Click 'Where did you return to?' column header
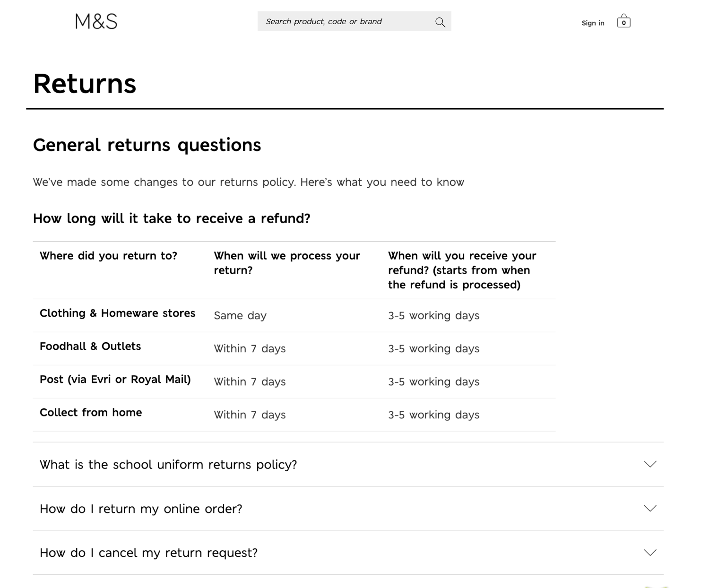 click(108, 256)
